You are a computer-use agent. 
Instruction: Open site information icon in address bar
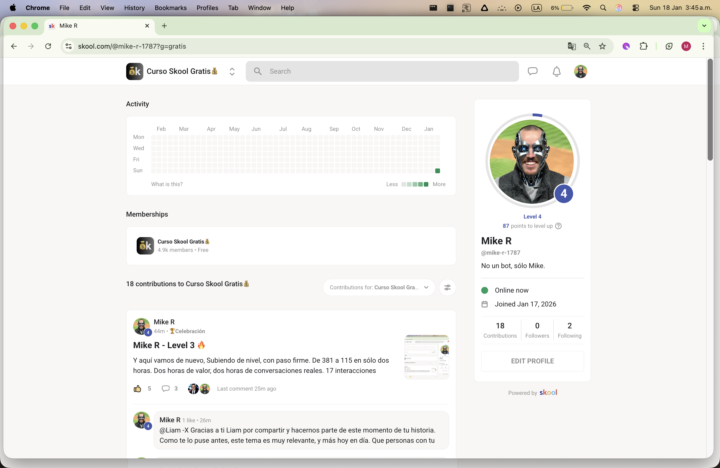point(68,46)
